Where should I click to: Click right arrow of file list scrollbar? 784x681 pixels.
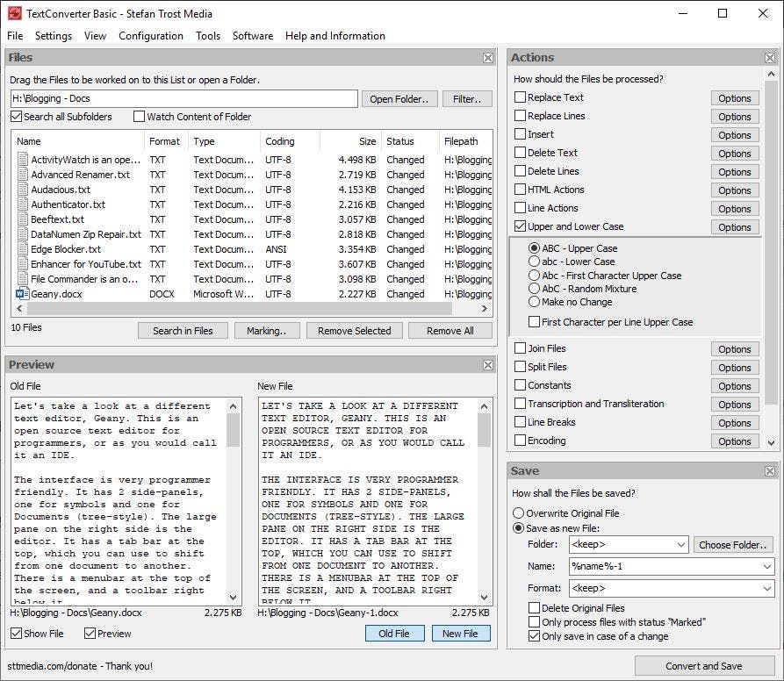484,309
